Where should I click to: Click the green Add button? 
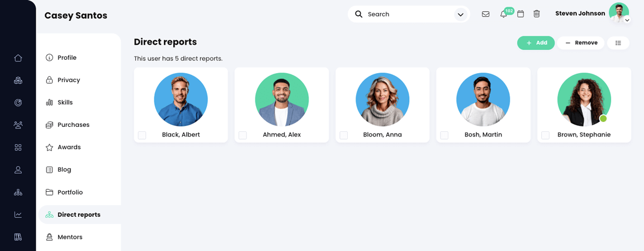[x=536, y=42]
